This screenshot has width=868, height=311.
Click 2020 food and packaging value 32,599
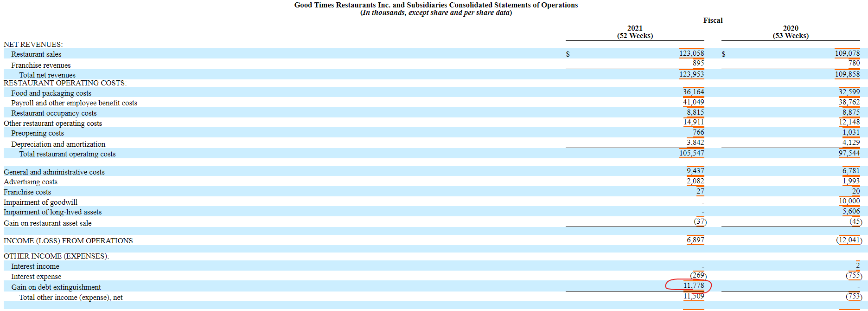[x=849, y=92]
